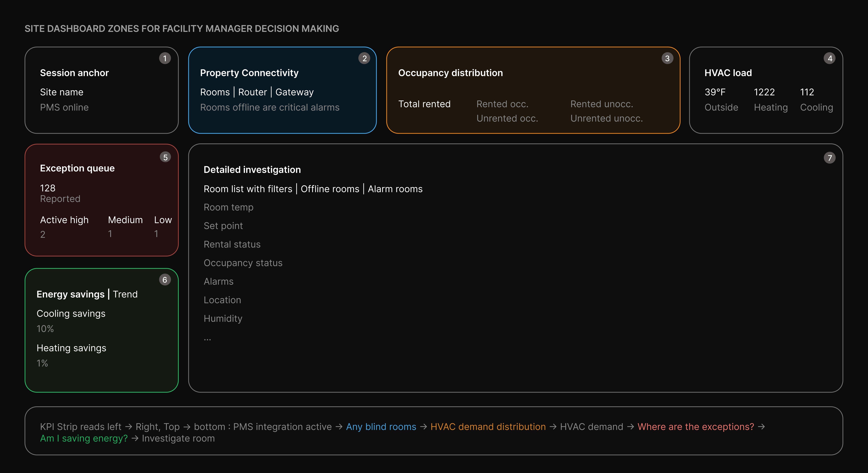Click the zone 3 badge on Occupancy distribution
The height and width of the screenshot is (473, 868).
tap(668, 58)
